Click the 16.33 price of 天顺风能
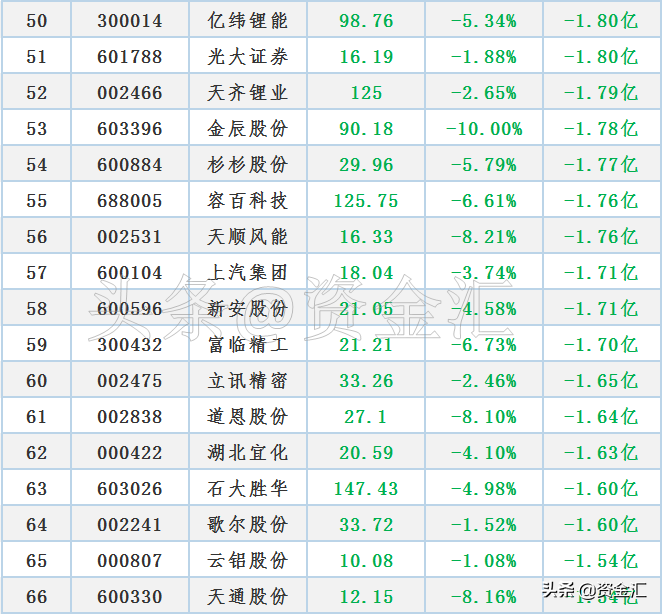This screenshot has width=662, height=614. [366, 237]
